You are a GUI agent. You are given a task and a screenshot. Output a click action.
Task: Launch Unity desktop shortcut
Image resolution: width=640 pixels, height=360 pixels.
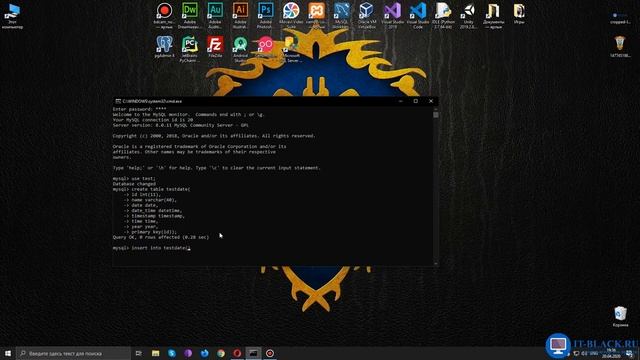[x=468, y=16]
